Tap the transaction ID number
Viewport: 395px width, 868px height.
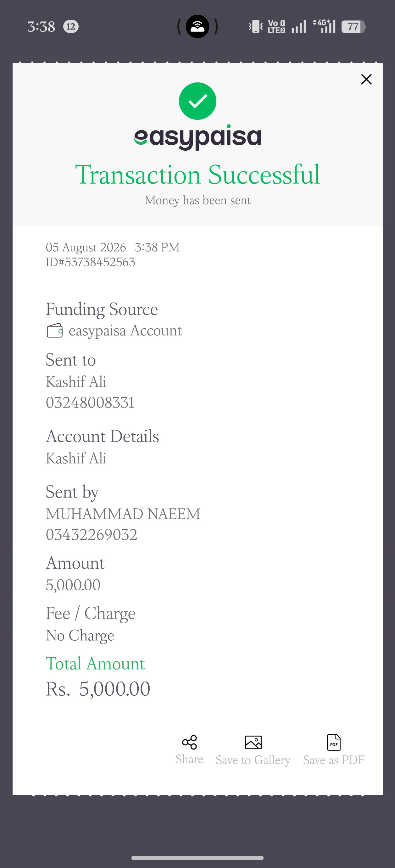coord(90,262)
